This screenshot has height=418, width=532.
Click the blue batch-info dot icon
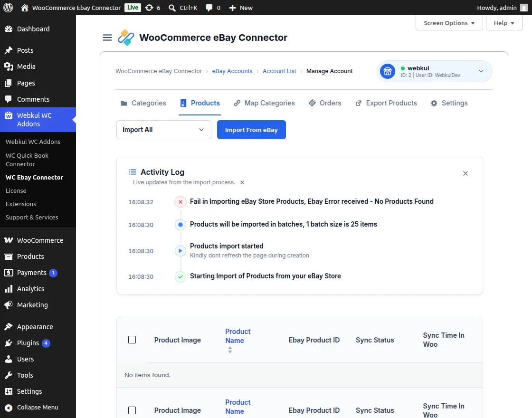[180, 225]
